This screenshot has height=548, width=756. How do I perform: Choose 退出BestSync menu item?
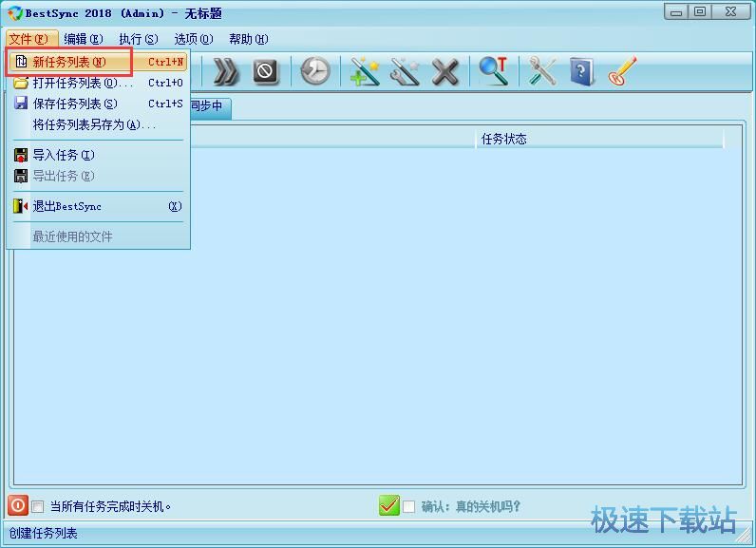tap(66, 206)
